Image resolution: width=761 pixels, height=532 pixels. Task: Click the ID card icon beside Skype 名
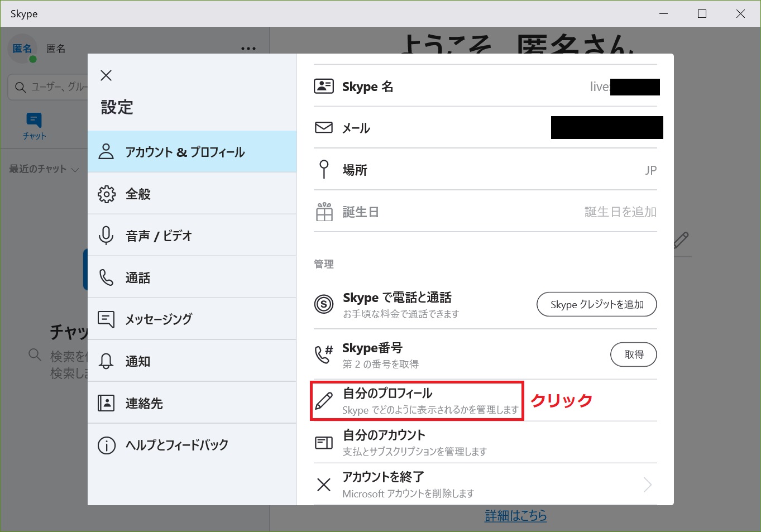pos(324,86)
